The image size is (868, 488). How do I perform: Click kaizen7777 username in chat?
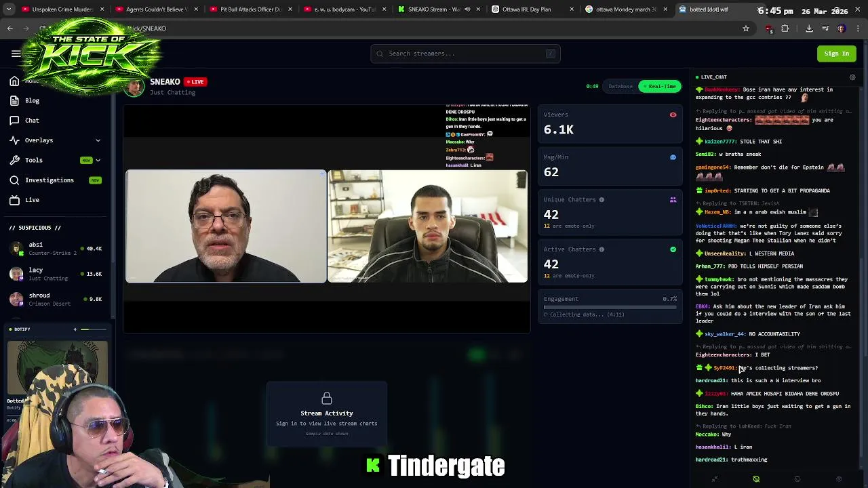click(720, 142)
